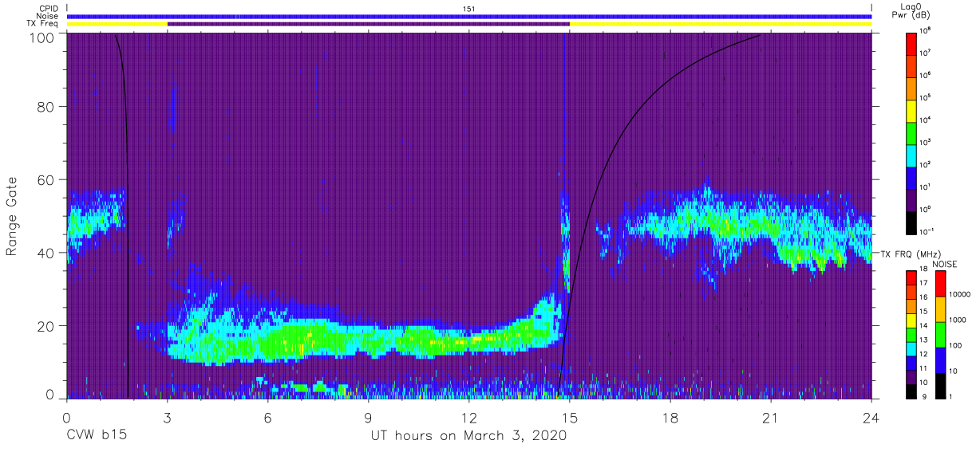This screenshot has height=452, width=980.
Task: Click the 10^0 power tick label
Action: tap(926, 209)
